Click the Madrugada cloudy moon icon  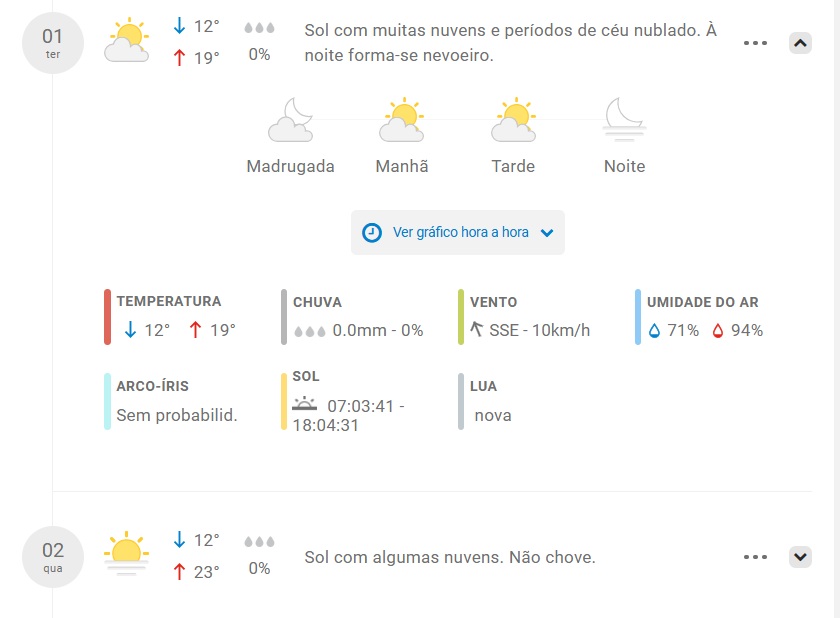pos(290,119)
